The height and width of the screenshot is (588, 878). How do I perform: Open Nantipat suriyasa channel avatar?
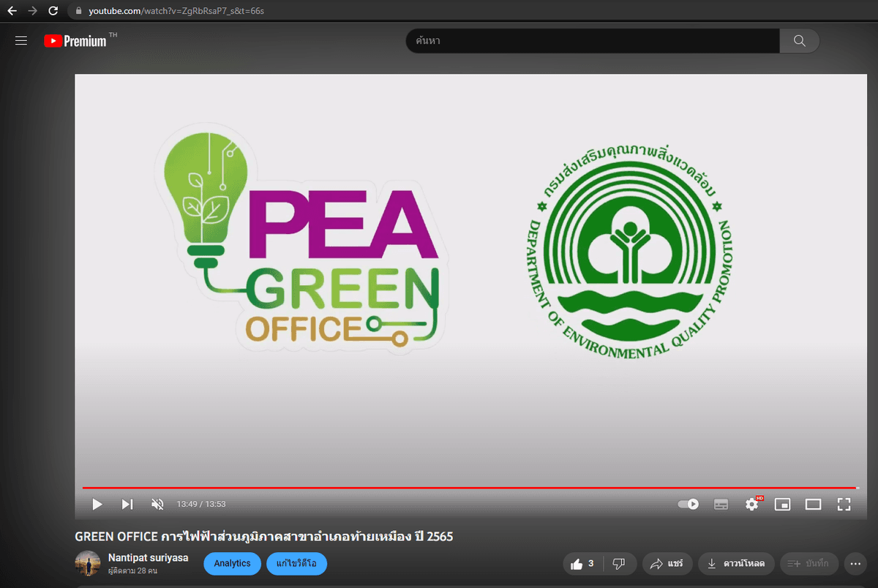88,563
